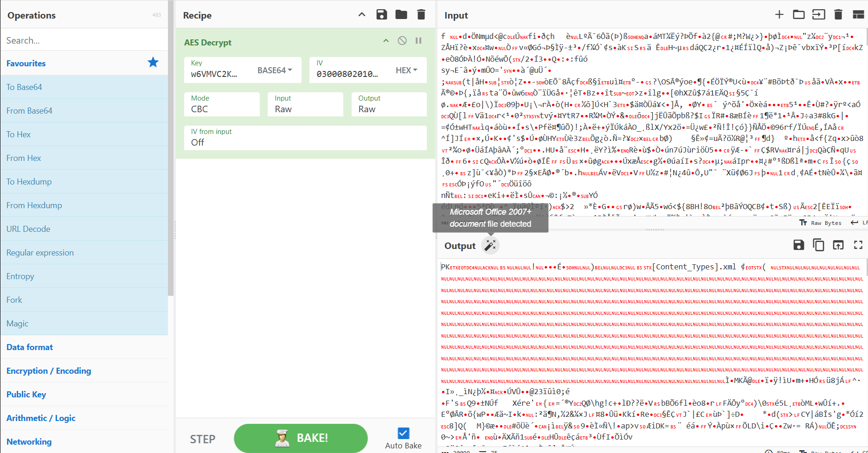The width and height of the screenshot is (868, 453).
Task: Select the To Base64 operation
Action: [x=84, y=87]
